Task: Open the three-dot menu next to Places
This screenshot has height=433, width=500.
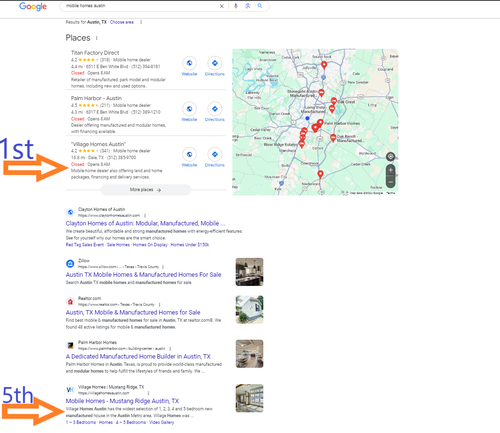Action: (x=97, y=38)
